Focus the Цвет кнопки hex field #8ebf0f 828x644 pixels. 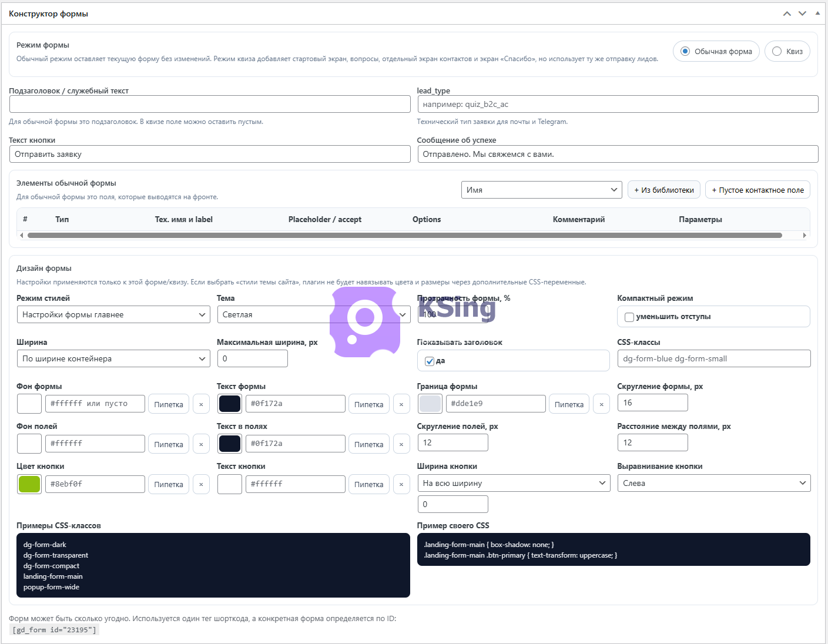(95, 484)
